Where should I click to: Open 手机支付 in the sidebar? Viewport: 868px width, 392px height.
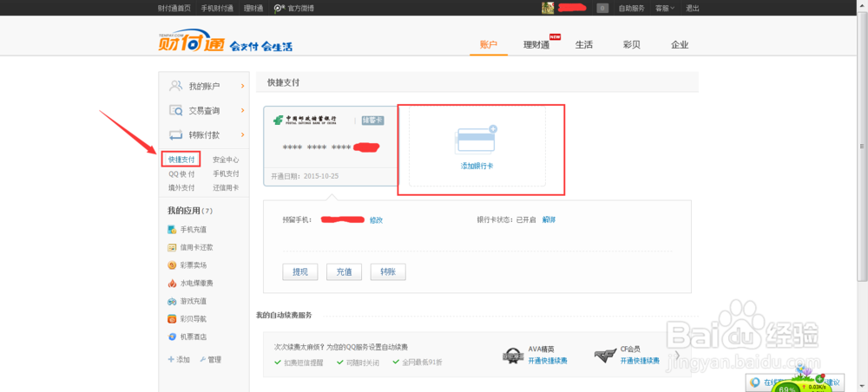click(x=226, y=173)
